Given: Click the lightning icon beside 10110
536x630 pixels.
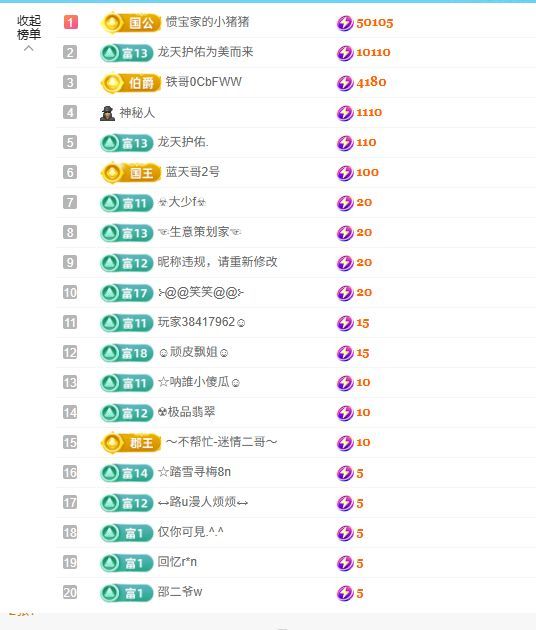Looking at the screenshot, I should click(345, 53).
